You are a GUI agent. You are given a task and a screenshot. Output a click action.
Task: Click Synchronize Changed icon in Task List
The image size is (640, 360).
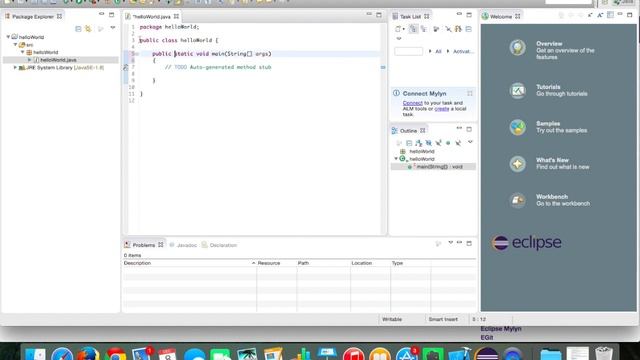tap(458, 29)
